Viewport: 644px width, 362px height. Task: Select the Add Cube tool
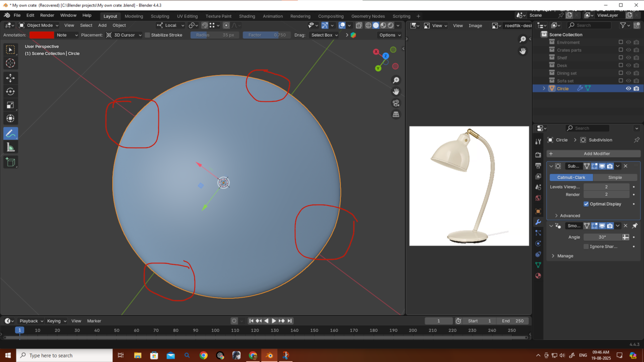pyautogui.click(x=11, y=162)
